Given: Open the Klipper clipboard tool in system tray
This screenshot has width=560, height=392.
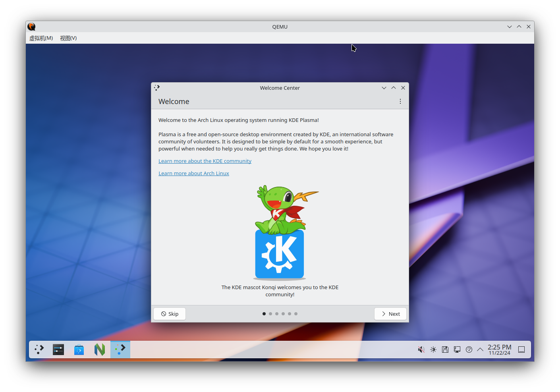Looking at the screenshot, I should click(x=445, y=350).
